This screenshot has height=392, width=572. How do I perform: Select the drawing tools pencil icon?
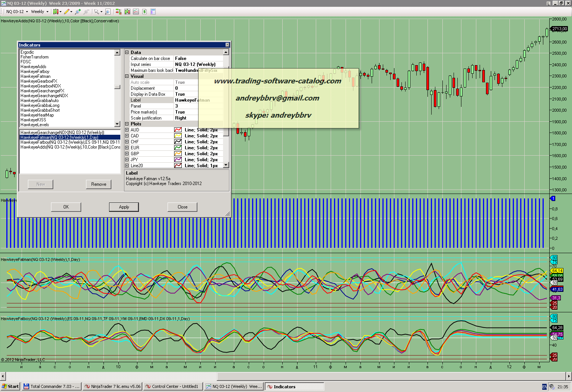click(x=67, y=12)
